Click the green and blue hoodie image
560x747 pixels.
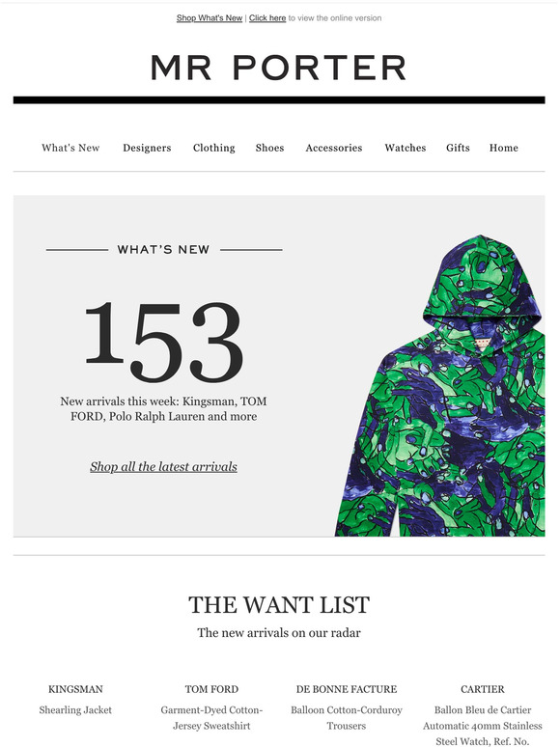click(x=440, y=385)
